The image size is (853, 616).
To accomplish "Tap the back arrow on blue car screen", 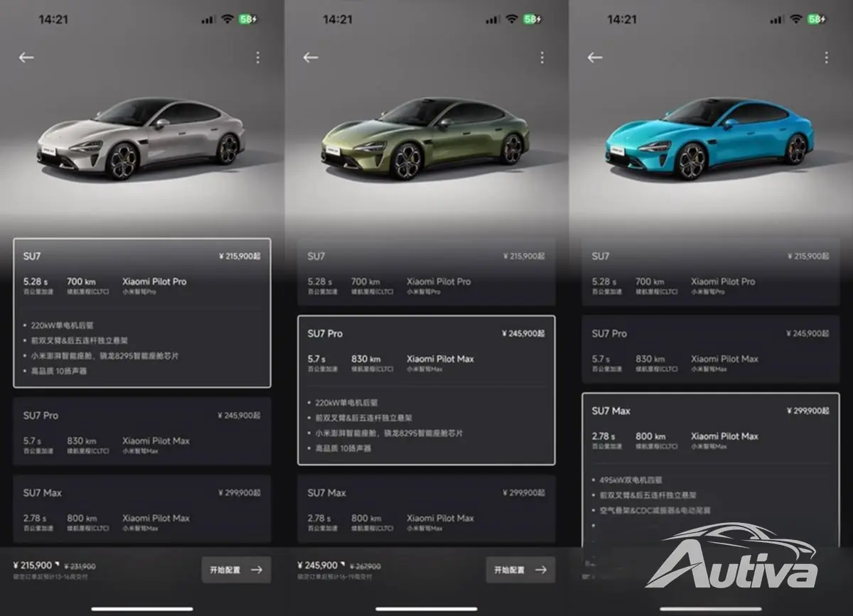I will (595, 58).
